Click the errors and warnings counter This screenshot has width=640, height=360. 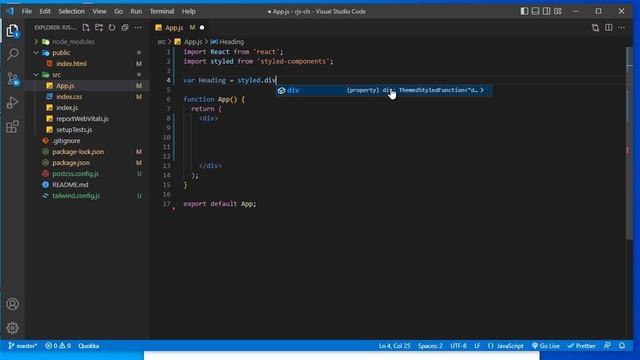tap(58, 346)
